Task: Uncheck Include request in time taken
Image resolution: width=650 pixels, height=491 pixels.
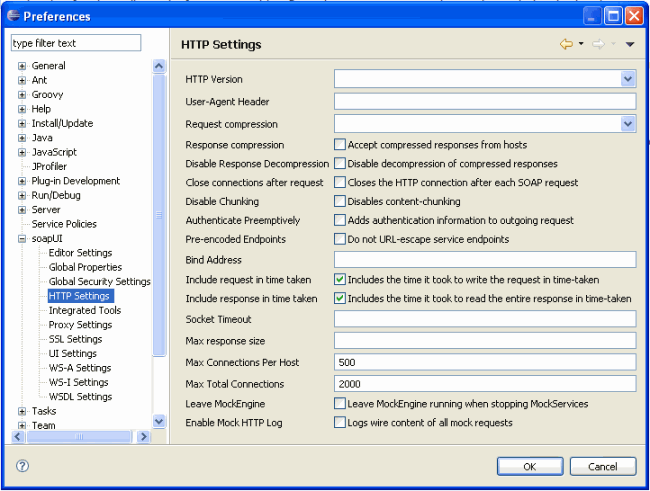Action: (340, 279)
